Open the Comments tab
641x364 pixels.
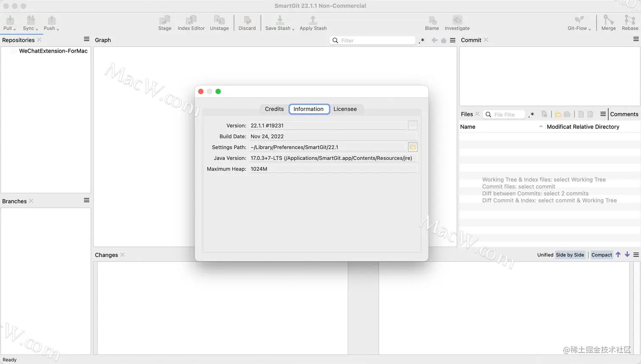pos(624,114)
